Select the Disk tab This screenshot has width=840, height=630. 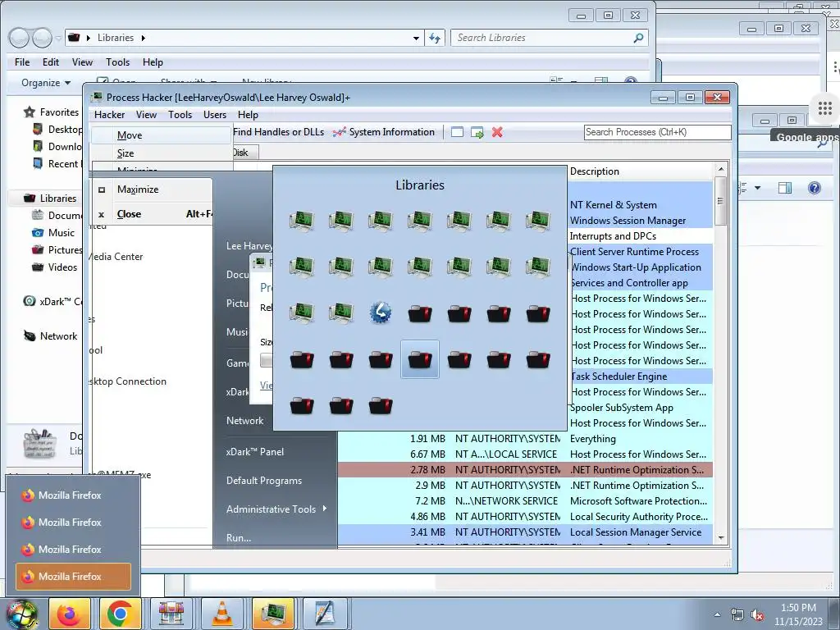pyautogui.click(x=240, y=153)
